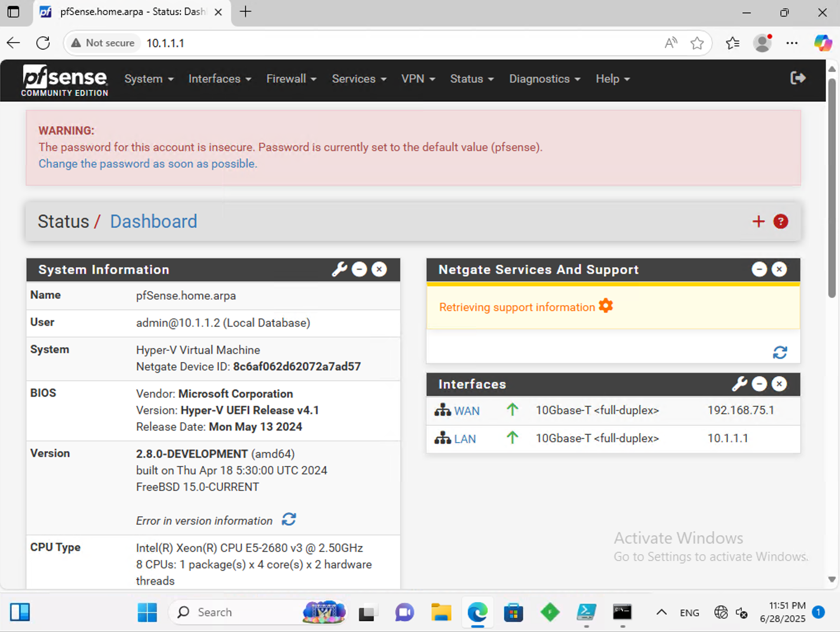Click the browser address bar
The width and height of the screenshot is (840, 632).
pyautogui.click(x=371, y=43)
